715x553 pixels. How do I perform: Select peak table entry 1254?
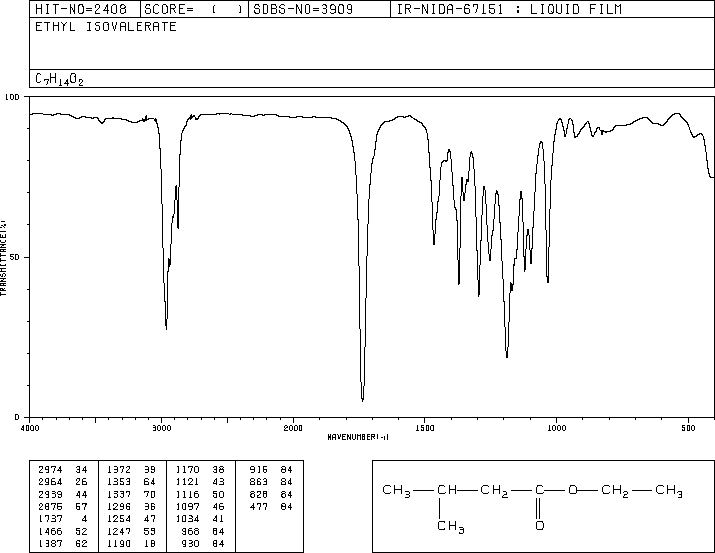[119, 519]
